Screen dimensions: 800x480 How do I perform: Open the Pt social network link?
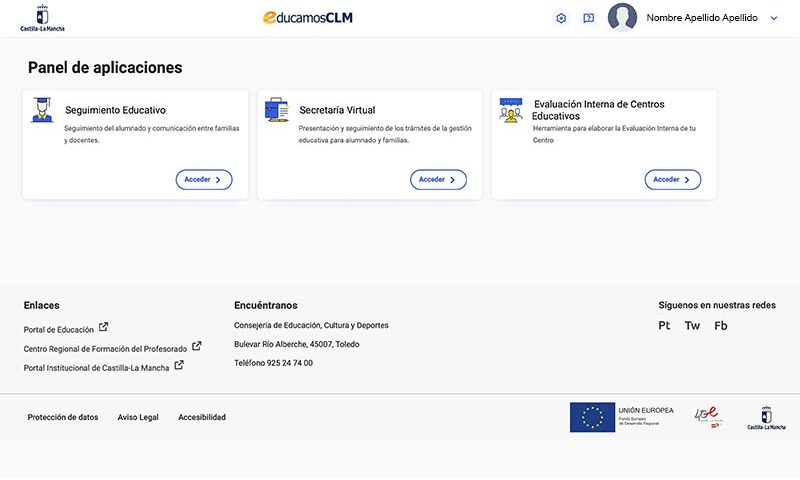click(x=664, y=325)
